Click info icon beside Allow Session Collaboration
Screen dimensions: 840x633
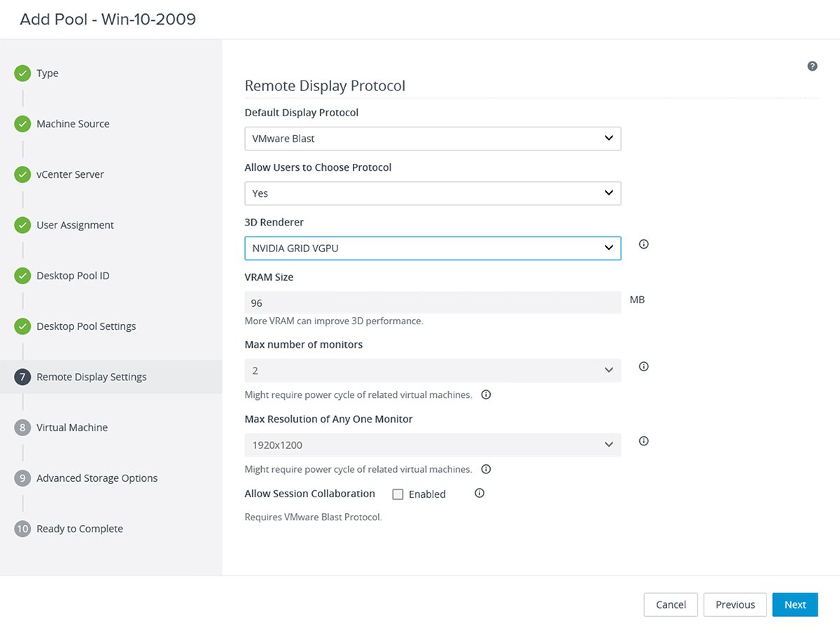click(479, 493)
